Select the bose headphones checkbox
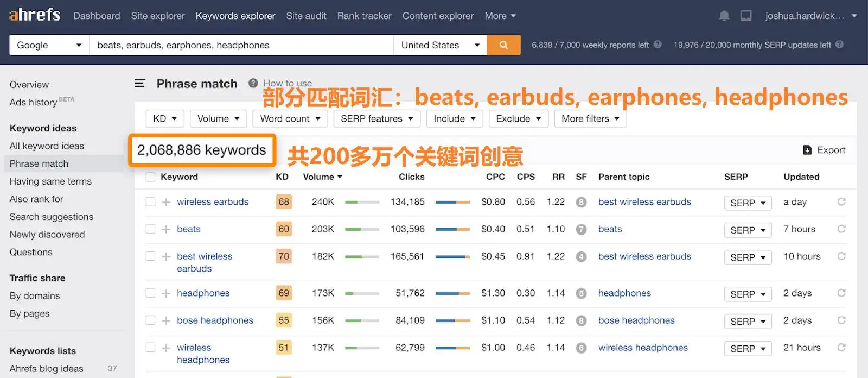The height and width of the screenshot is (378, 868). [x=151, y=320]
